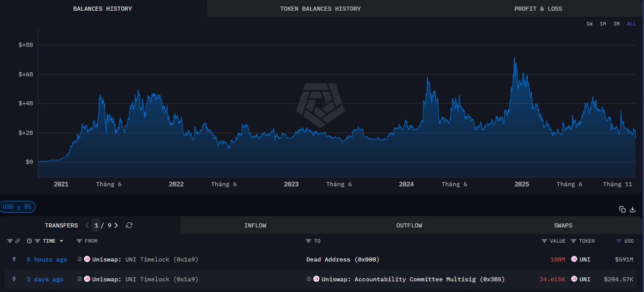This screenshot has width=644, height=292.
Task: Click UNI token name in 34.615K row
Action: (584, 279)
